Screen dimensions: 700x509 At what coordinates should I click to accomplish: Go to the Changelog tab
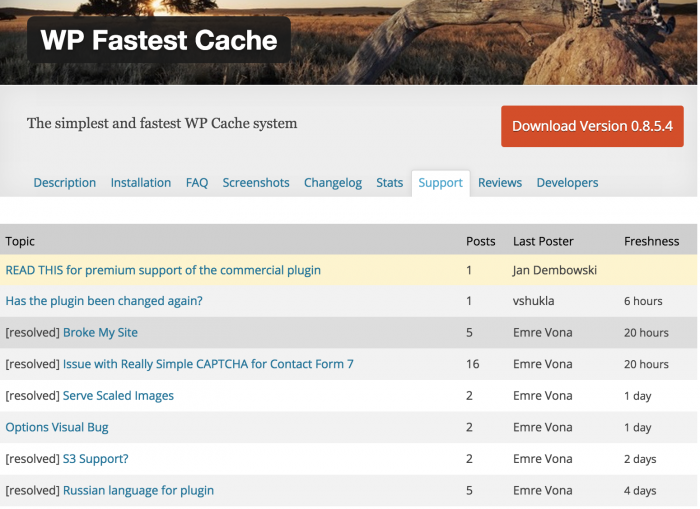[x=333, y=183]
